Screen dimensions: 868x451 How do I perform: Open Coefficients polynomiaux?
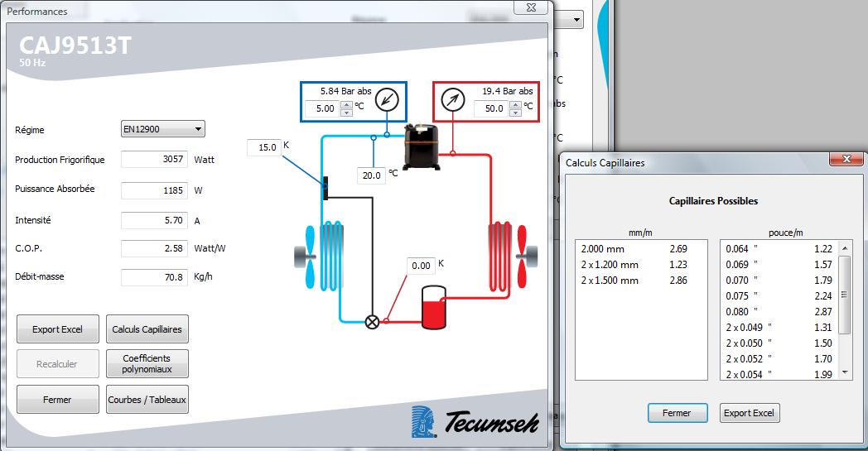click(x=147, y=363)
